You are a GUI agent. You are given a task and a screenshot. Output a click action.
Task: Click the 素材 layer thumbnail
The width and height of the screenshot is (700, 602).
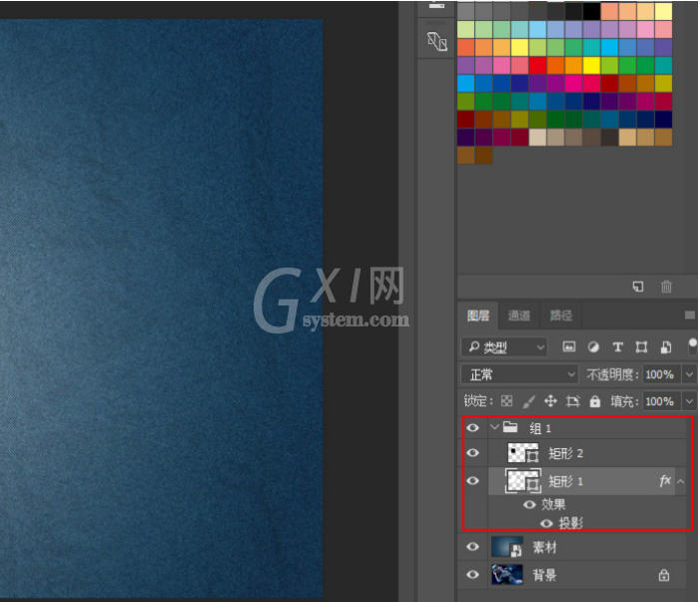click(x=506, y=547)
